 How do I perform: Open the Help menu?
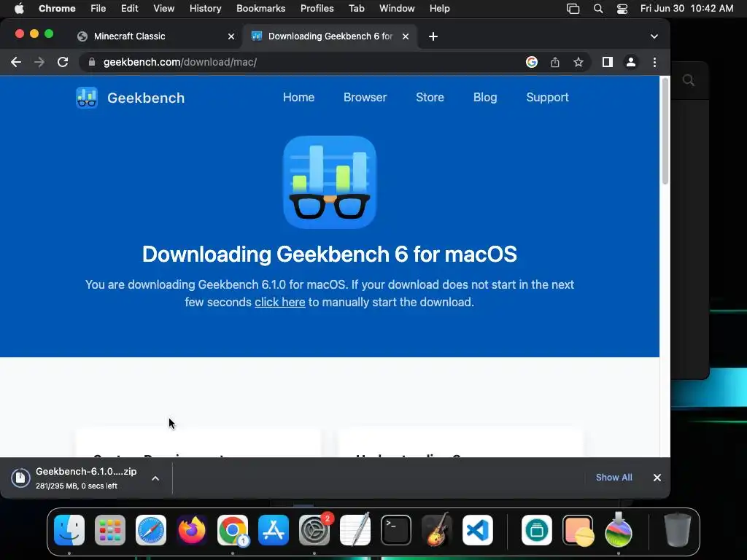439,9
